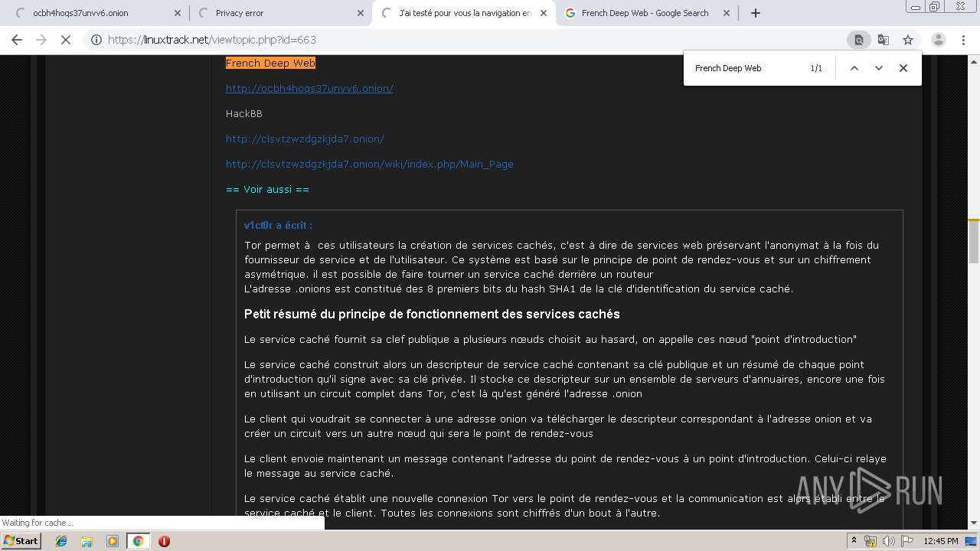Open the find-in-page icon in omnibox
This screenshot has height=551, width=980.
[x=859, y=40]
